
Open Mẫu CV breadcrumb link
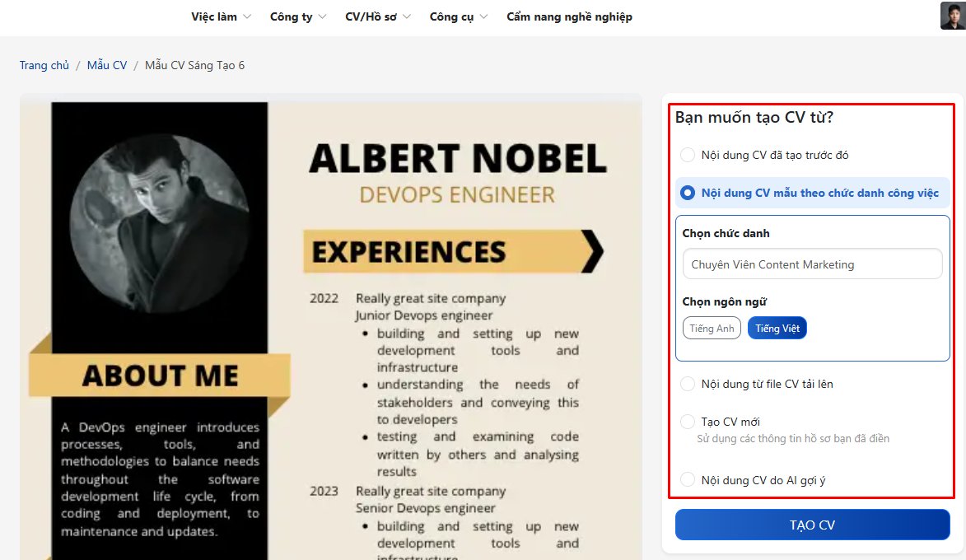click(106, 65)
